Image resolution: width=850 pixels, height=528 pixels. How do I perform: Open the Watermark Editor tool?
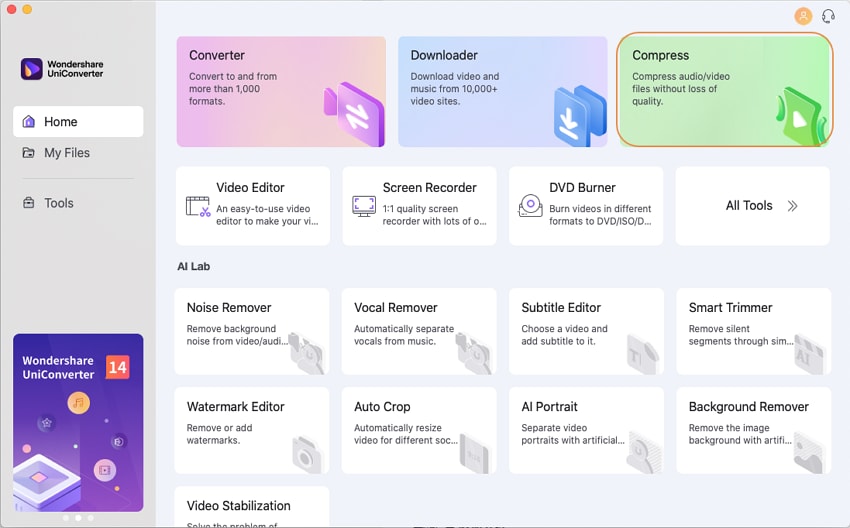[252, 430]
